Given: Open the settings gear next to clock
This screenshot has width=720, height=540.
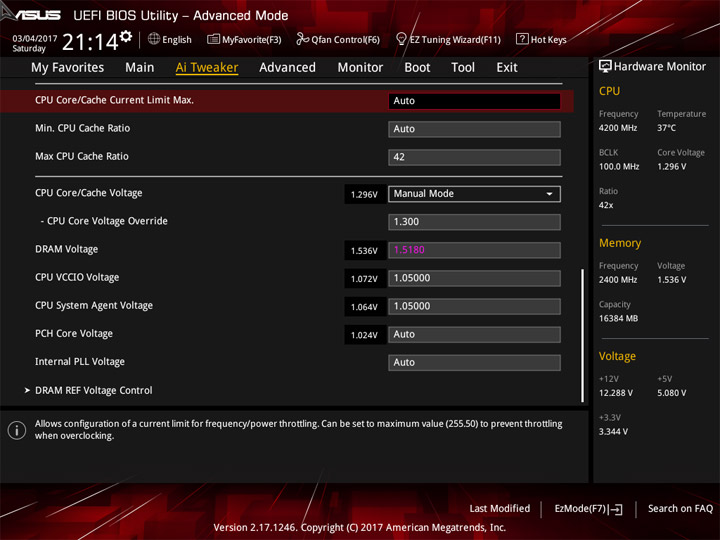Looking at the screenshot, I should (126, 36).
